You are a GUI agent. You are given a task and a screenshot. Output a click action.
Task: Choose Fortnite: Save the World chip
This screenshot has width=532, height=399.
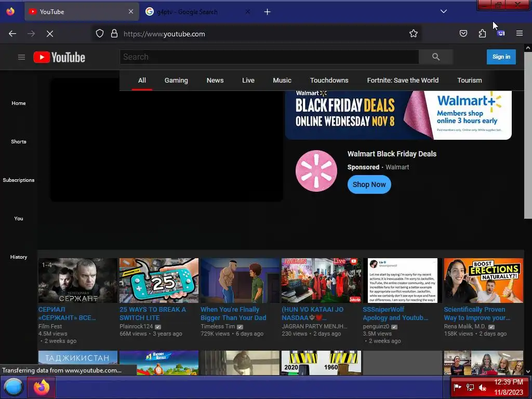[403, 81]
